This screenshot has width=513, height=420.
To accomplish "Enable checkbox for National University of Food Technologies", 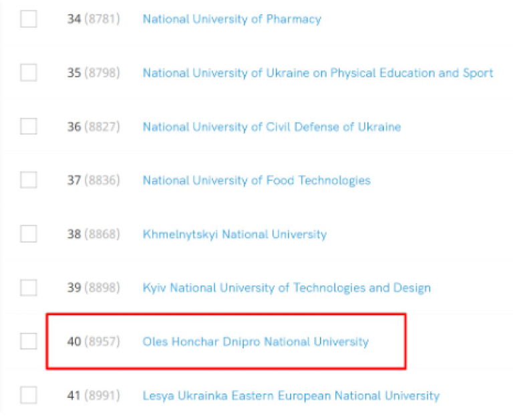I will (29, 180).
